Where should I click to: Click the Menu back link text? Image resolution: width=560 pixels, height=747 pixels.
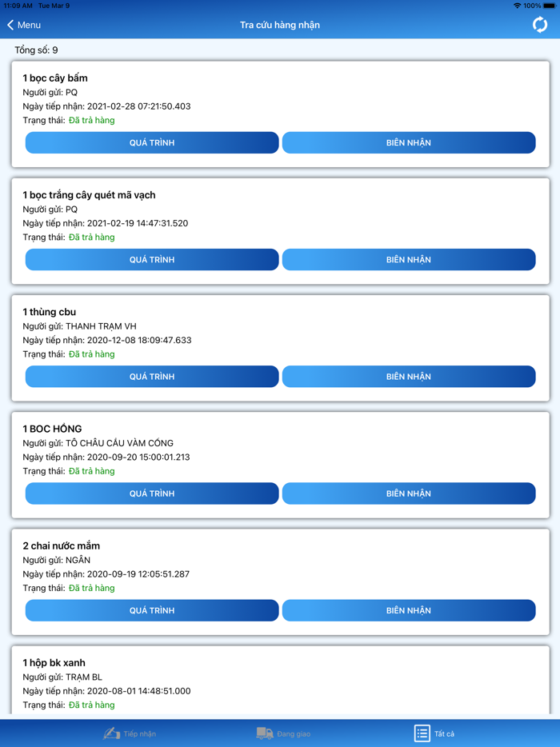(29, 26)
